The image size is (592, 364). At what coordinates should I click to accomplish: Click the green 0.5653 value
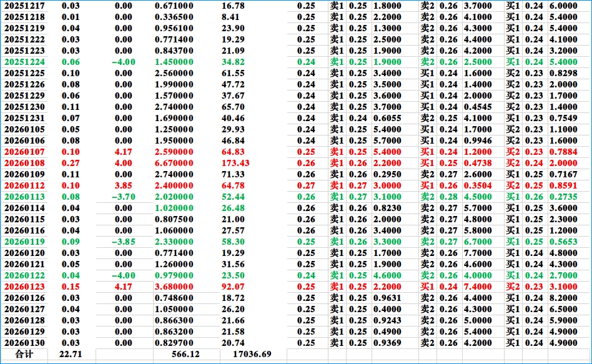(563, 242)
